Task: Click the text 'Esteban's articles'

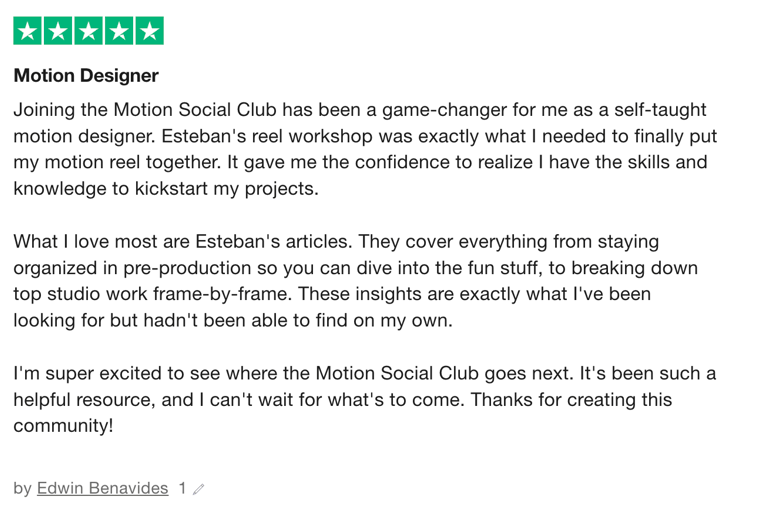Action: pos(273,242)
